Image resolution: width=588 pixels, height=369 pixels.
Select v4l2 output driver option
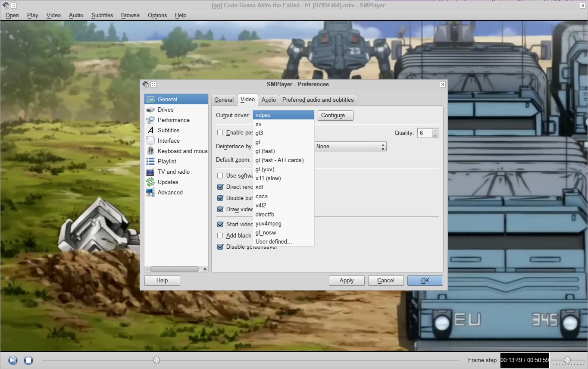pos(284,206)
